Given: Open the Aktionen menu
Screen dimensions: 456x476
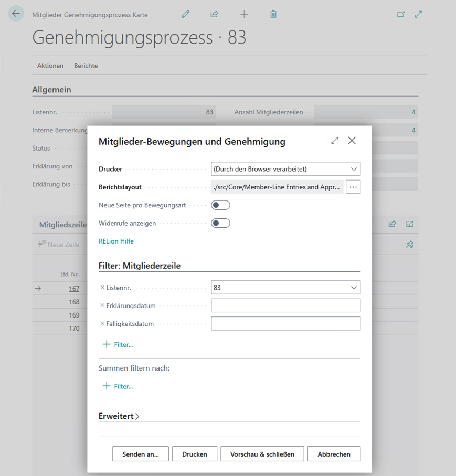Looking at the screenshot, I should pyautogui.click(x=50, y=66).
